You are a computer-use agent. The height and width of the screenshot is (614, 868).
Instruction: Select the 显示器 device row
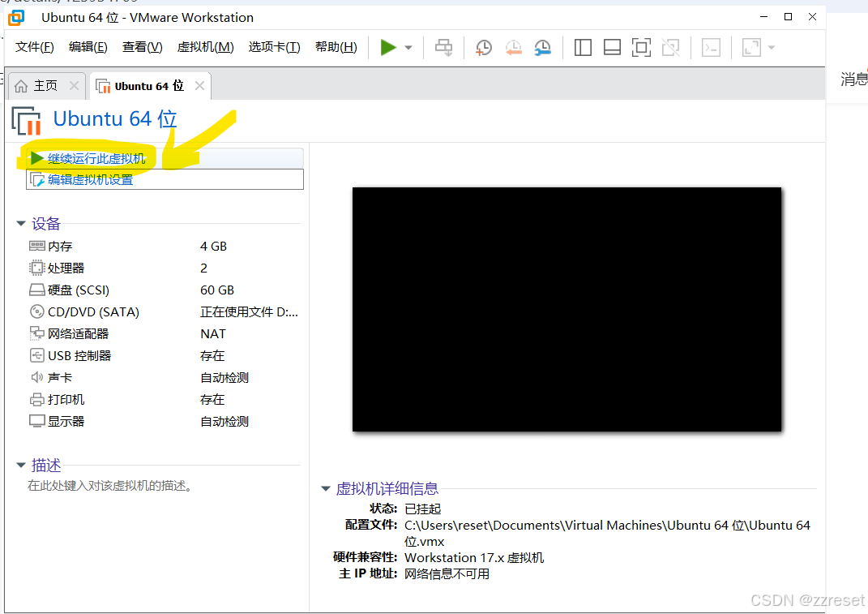click(164, 421)
